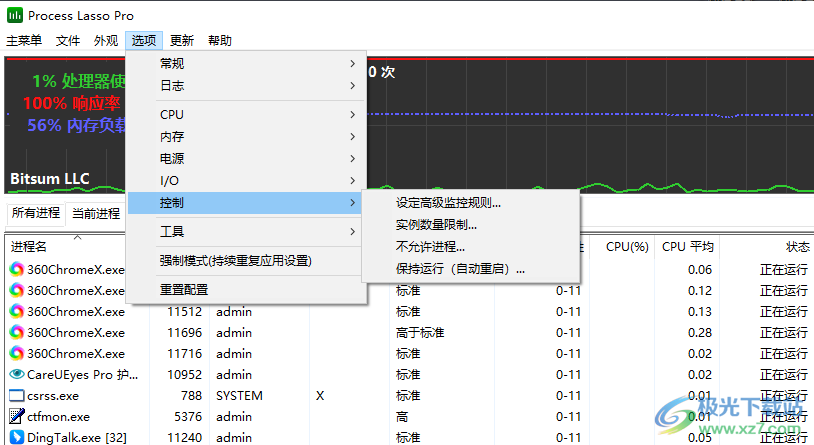Expand the 电源 submenu
This screenshot has width=814, height=445.
point(247,158)
